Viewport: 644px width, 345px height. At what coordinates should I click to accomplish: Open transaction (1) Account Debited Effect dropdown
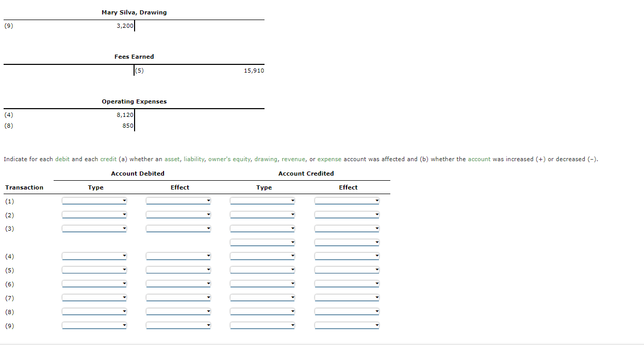178,201
